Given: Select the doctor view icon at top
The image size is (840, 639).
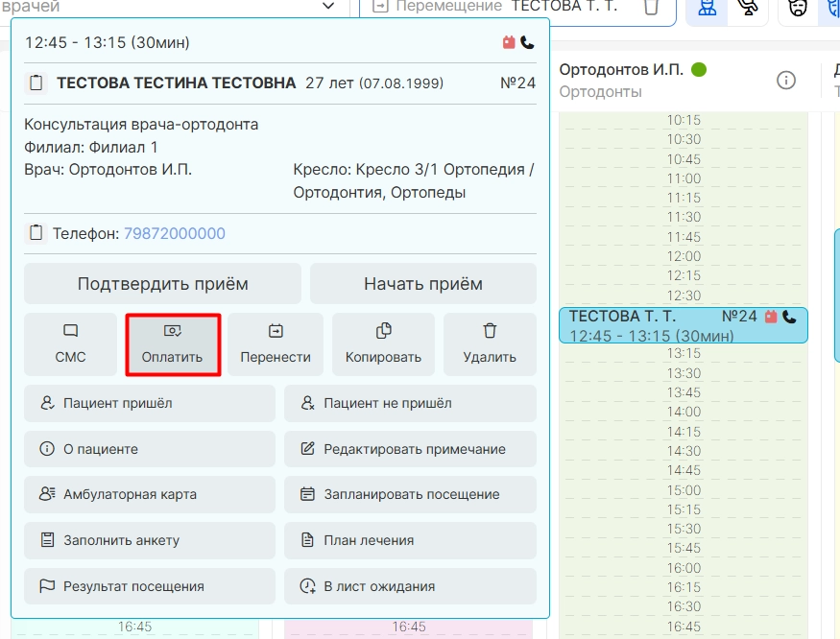Looking at the screenshot, I should tap(708, 8).
